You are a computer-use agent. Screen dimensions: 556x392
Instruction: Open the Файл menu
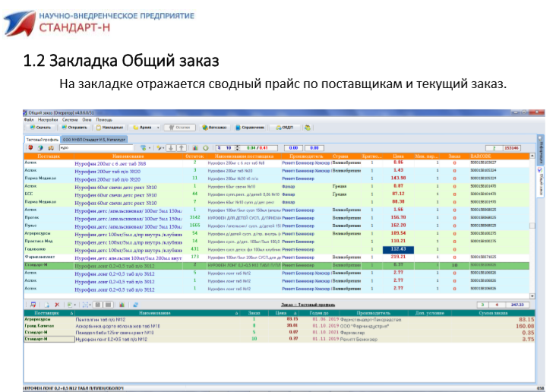(29, 120)
